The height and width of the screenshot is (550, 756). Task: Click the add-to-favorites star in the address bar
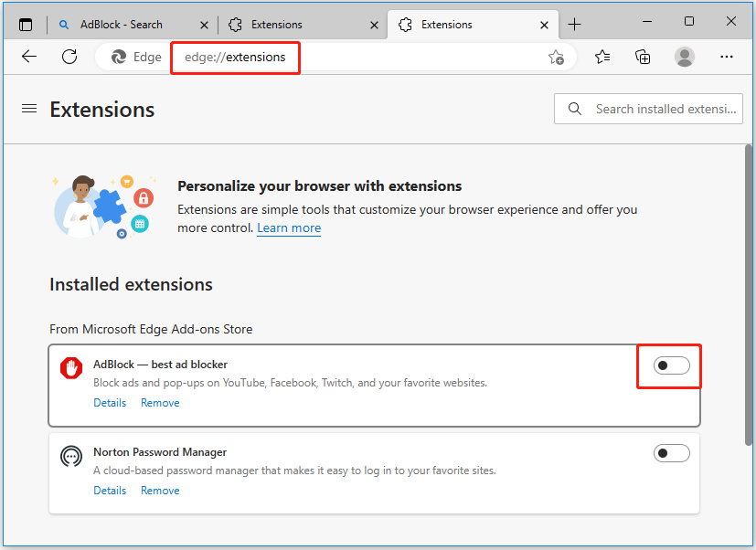556,56
